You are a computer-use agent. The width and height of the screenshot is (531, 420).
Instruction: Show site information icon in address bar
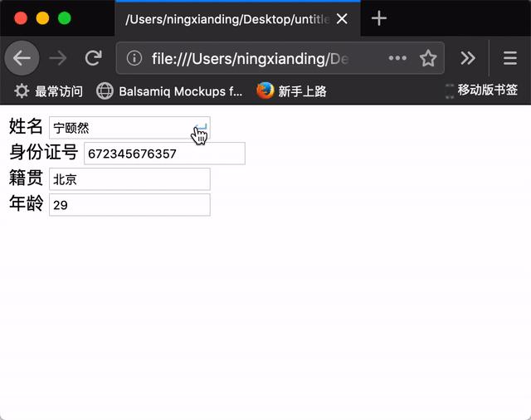(134, 58)
